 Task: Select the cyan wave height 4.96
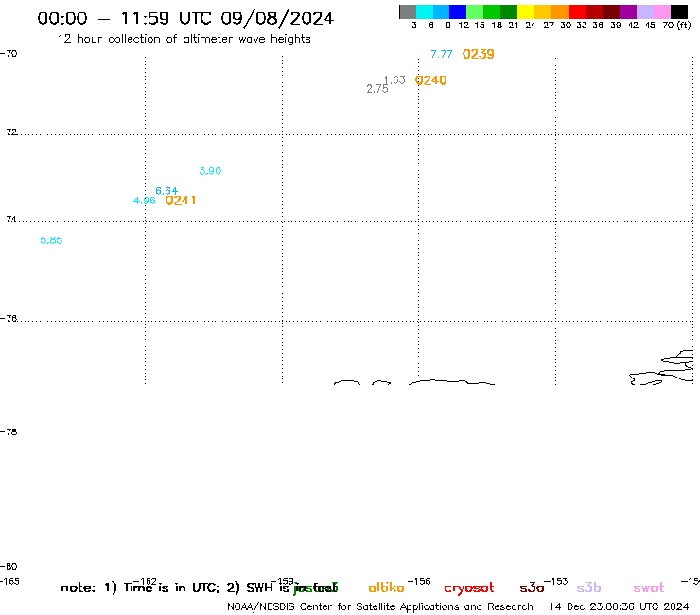[144, 201]
